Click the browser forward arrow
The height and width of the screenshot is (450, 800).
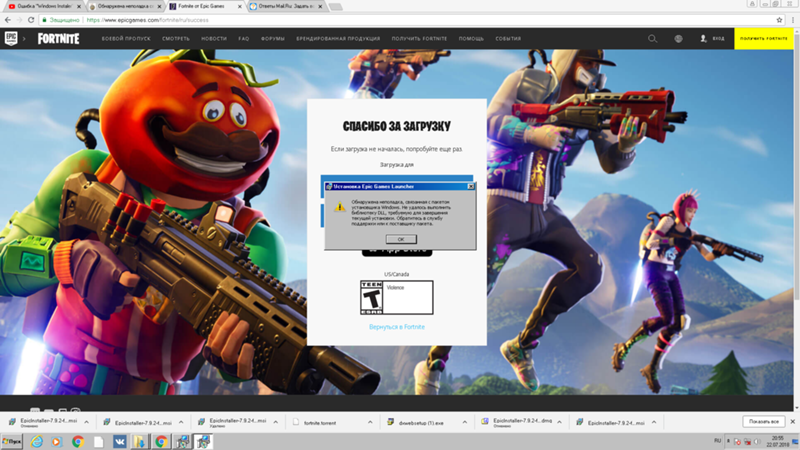click(19, 20)
